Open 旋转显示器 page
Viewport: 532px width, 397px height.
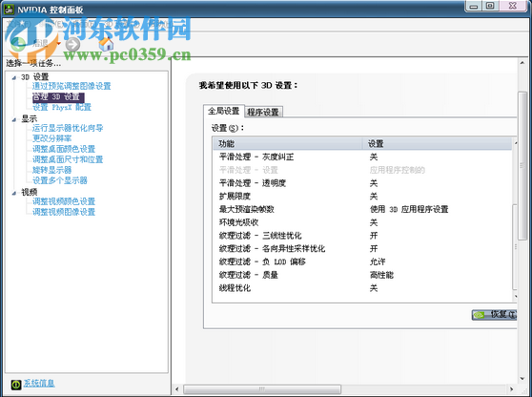pyautogui.click(x=51, y=170)
